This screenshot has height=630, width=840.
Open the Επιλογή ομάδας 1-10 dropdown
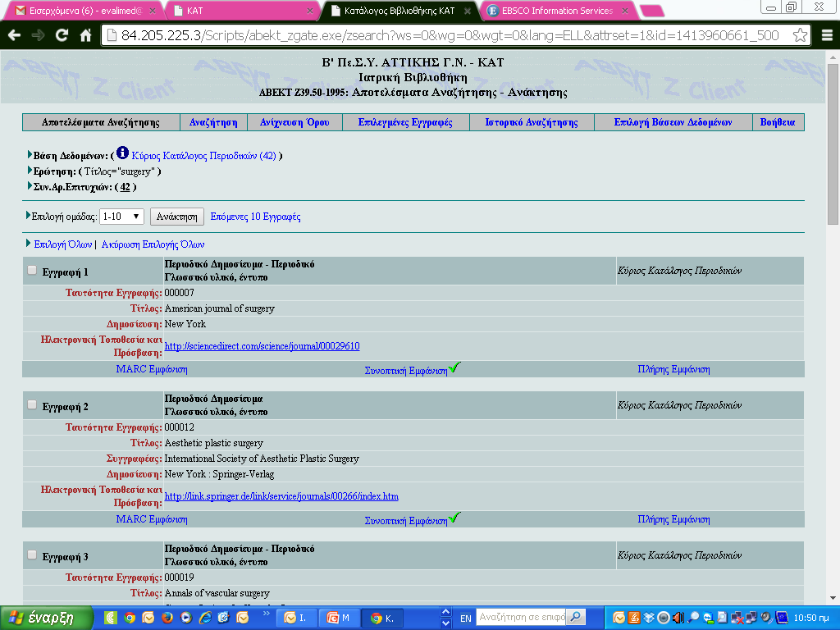pyautogui.click(x=121, y=217)
